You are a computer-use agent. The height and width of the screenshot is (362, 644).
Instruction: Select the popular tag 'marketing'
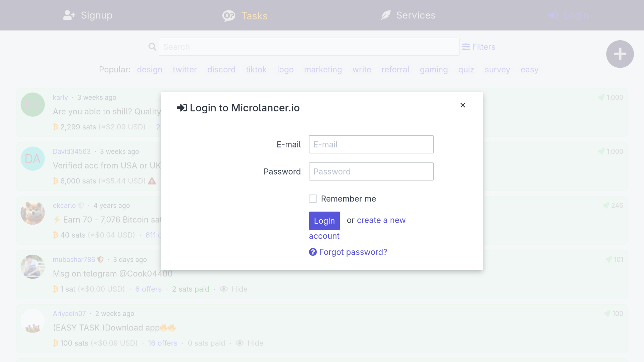coord(323,70)
